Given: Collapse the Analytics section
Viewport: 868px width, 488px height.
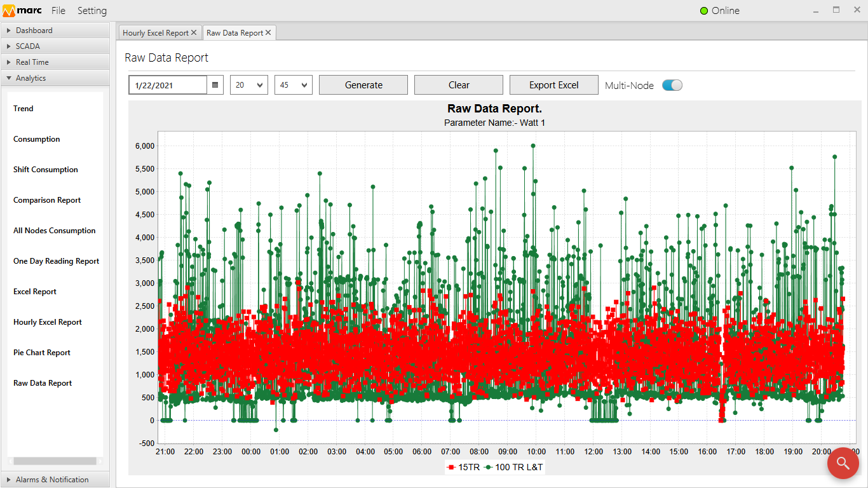Looking at the screenshot, I should (x=55, y=78).
